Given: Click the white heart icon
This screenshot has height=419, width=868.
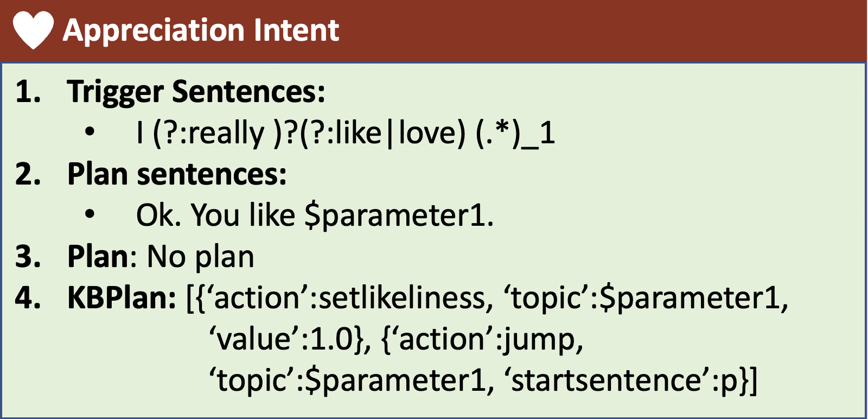Looking at the screenshot, I should [33, 30].
